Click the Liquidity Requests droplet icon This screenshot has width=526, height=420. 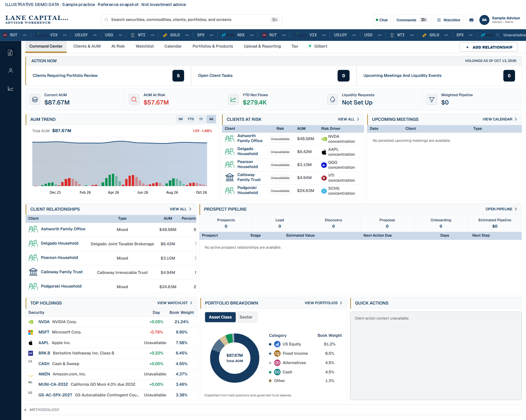pos(333,100)
